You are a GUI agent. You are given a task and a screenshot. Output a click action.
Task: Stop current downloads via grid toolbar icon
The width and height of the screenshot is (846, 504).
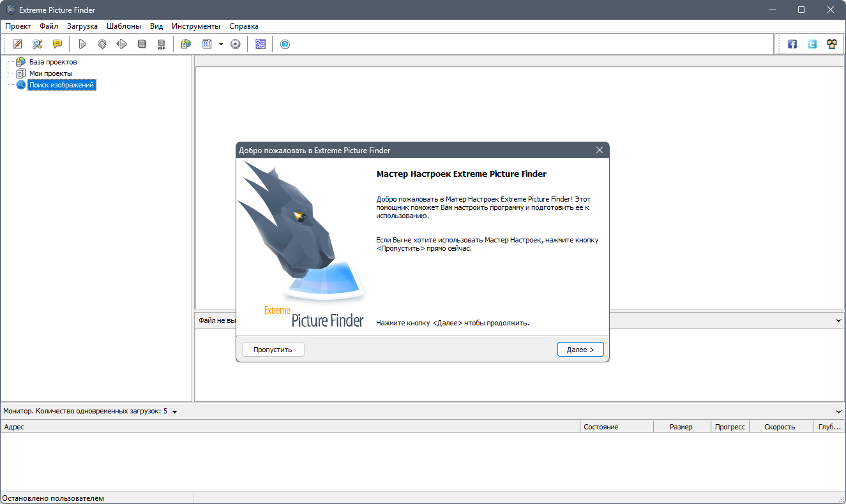point(142,43)
